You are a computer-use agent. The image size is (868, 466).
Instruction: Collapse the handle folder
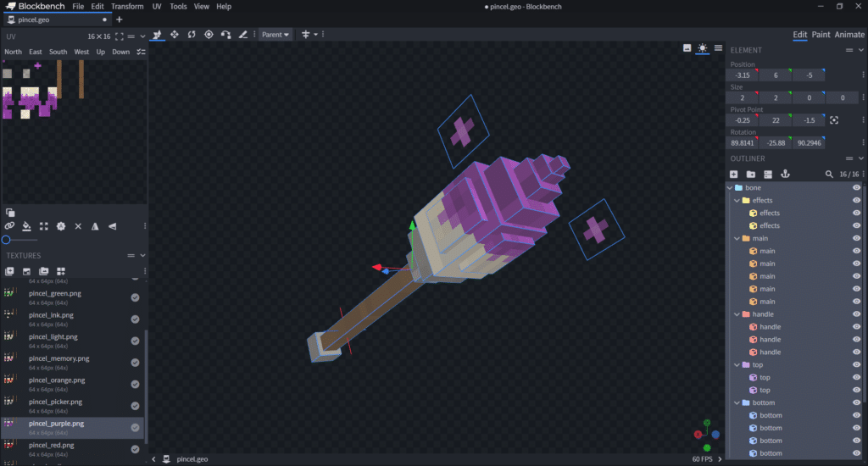(737, 314)
